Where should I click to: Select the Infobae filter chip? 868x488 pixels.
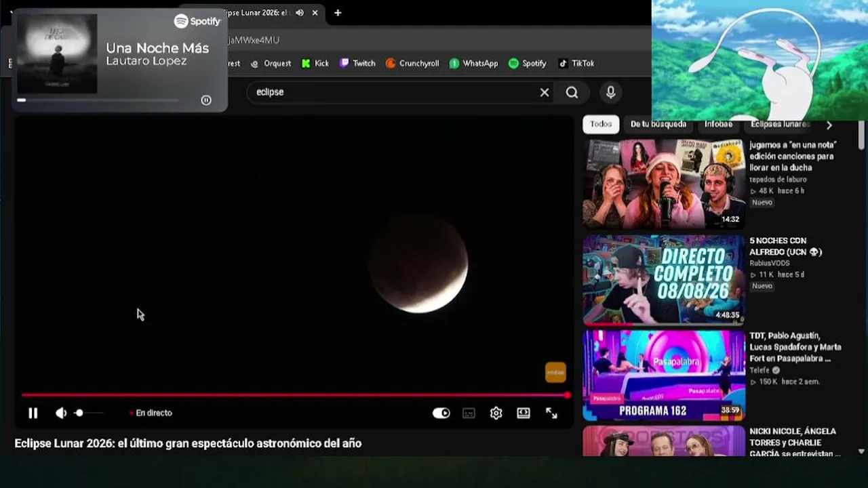click(x=718, y=124)
